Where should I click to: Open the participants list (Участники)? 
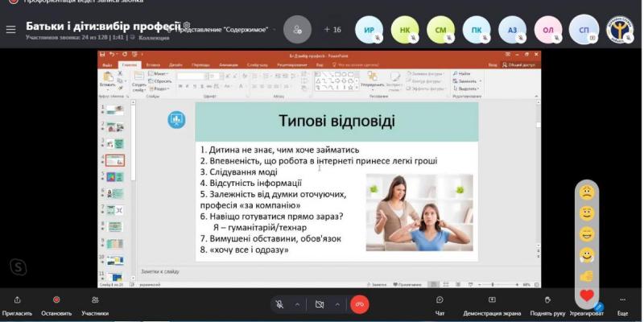pos(95,303)
